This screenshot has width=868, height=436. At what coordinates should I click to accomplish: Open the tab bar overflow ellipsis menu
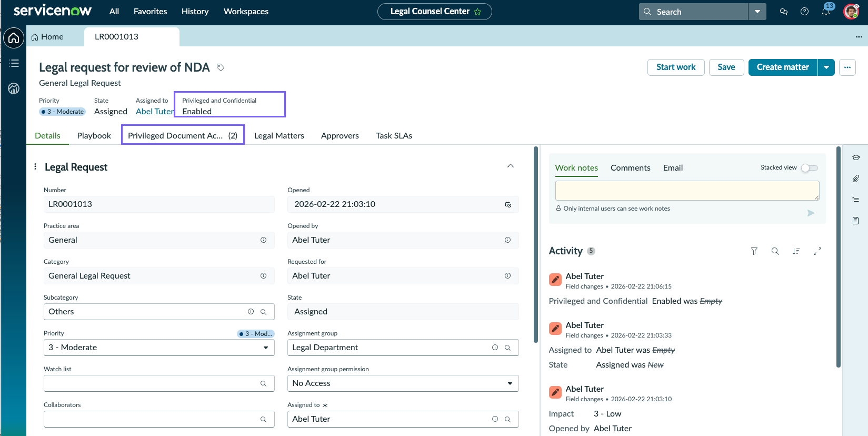pos(859,37)
